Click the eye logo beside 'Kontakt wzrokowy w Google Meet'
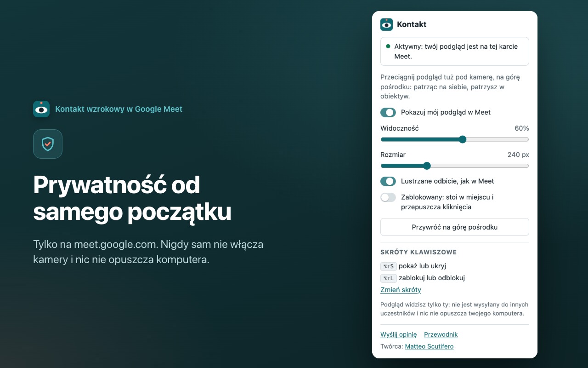This screenshot has width=588, height=368. click(x=41, y=109)
